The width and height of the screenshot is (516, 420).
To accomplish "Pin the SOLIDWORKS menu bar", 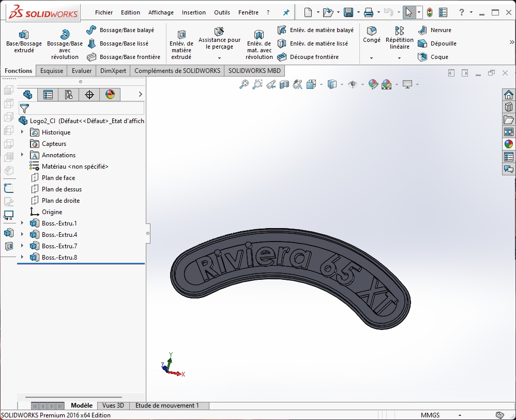I will point(286,12).
